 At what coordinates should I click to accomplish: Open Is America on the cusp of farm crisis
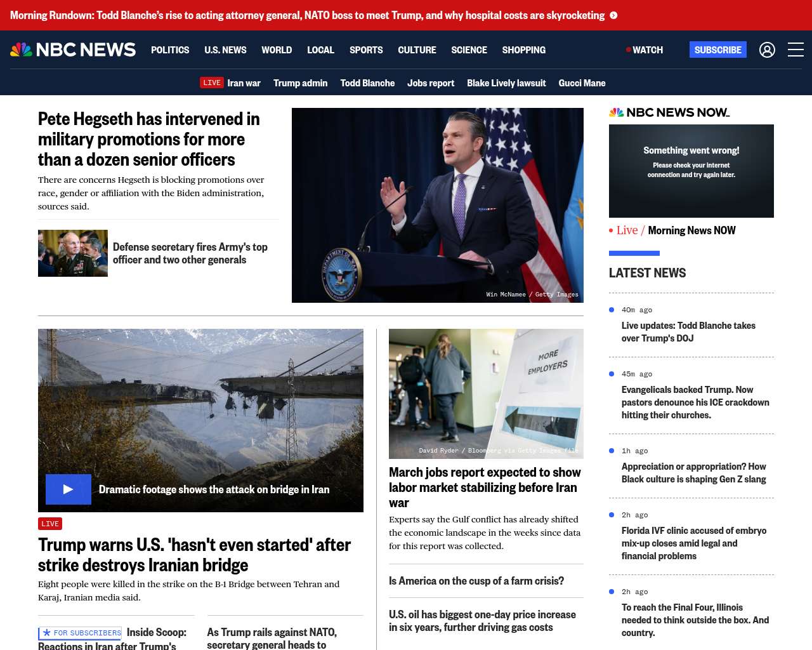pos(476,581)
